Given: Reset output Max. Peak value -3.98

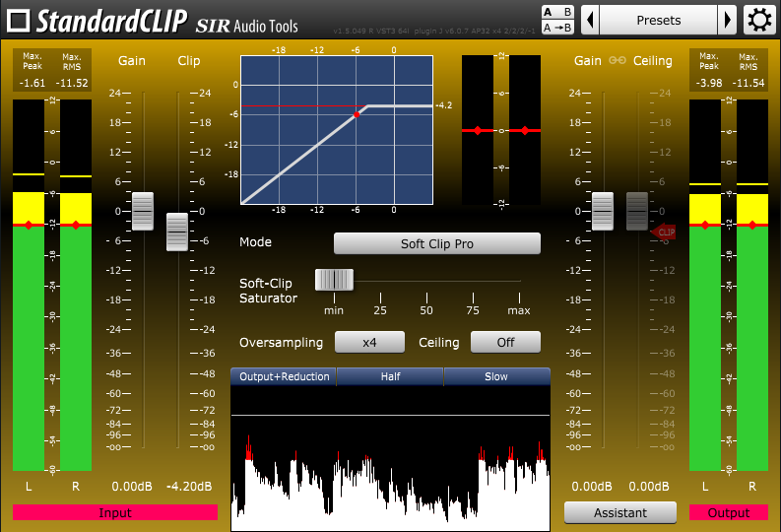Looking at the screenshot, I should tap(709, 83).
